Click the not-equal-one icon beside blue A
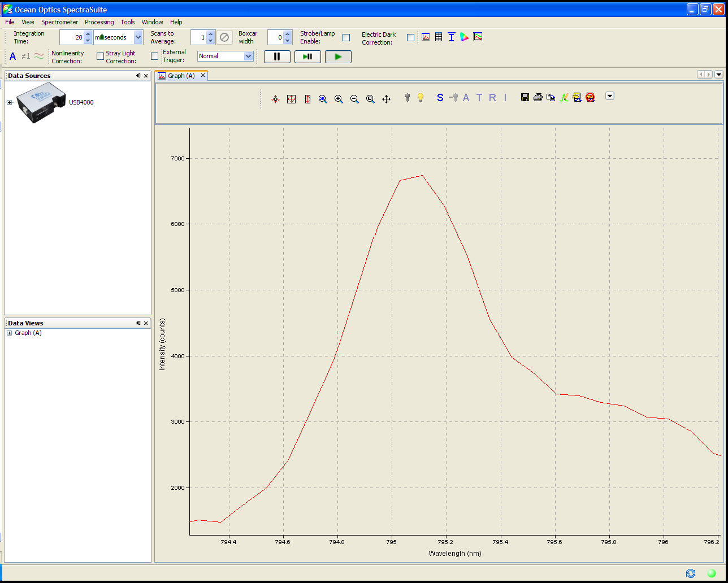728x583 pixels. click(25, 56)
